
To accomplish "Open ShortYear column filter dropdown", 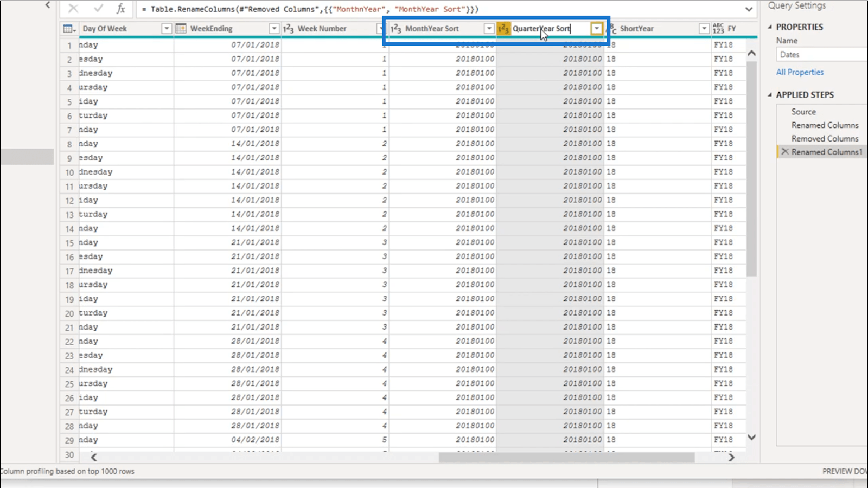I will pyautogui.click(x=704, y=29).
